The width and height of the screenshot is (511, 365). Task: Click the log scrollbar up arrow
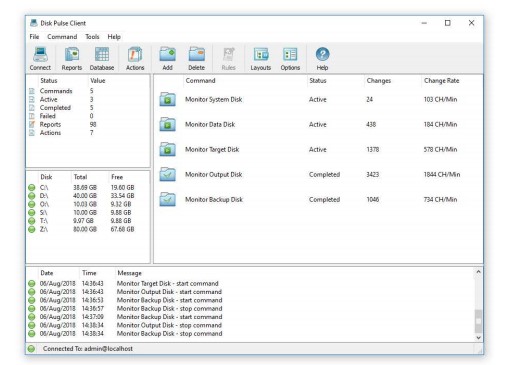click(x=478, y=272)
